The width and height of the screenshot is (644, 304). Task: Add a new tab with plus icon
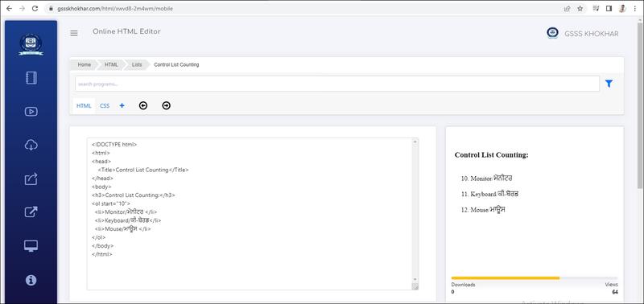click(x=122, y=106)
